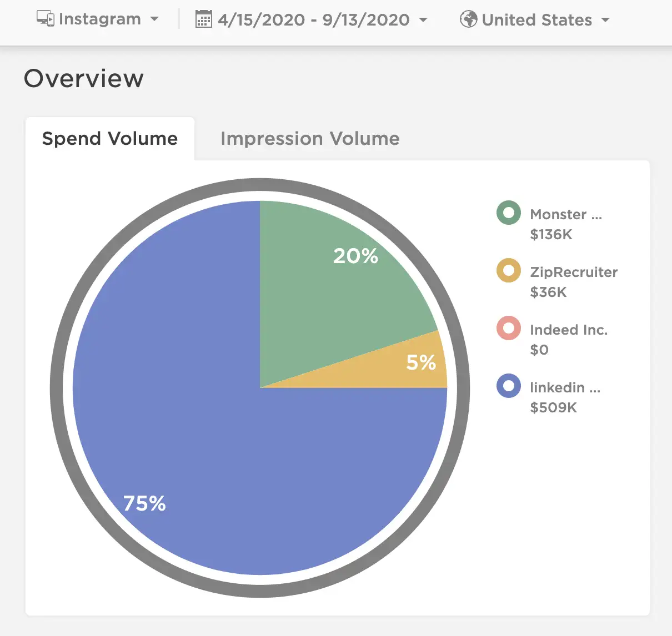Screen dimensions: 672x636
Task: Click the globe icon beside United States
Action: (x=469, y=19)
